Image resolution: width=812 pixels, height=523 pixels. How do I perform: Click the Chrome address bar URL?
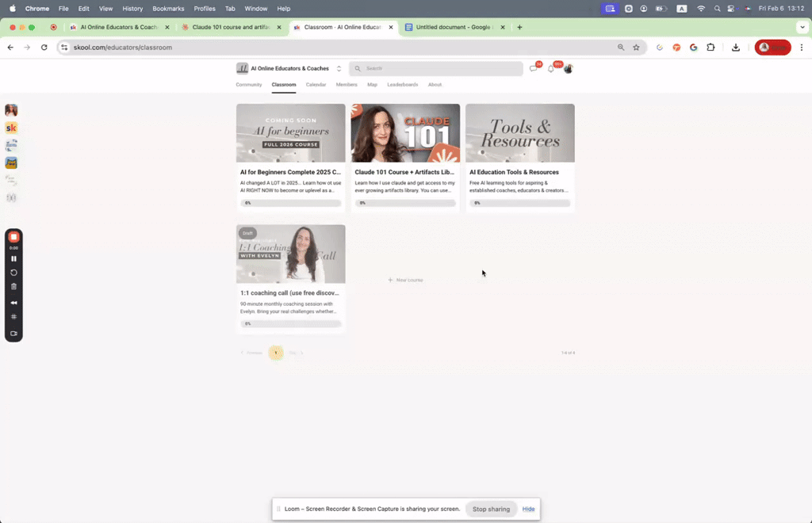[123, 47]
